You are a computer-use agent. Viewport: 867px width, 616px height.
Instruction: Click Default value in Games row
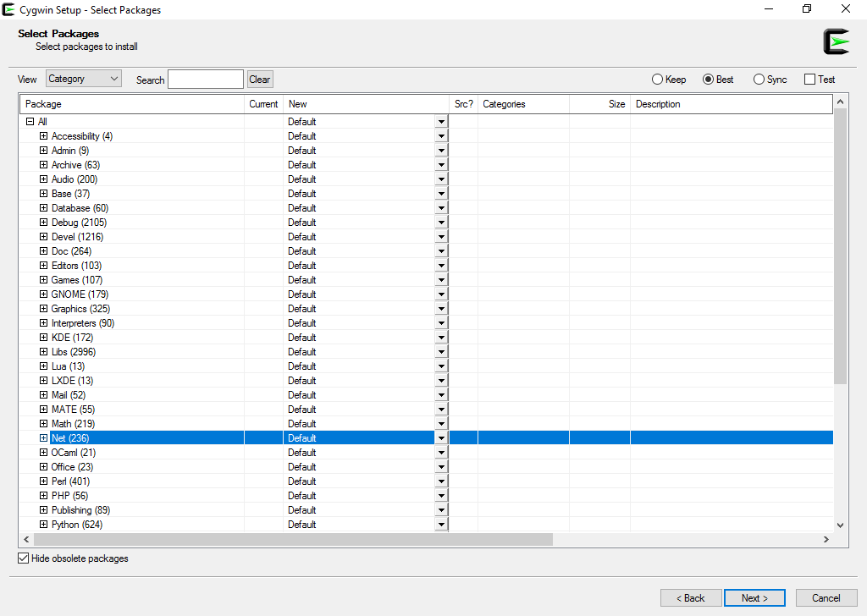pyautogui.click(x=302, y=280)
